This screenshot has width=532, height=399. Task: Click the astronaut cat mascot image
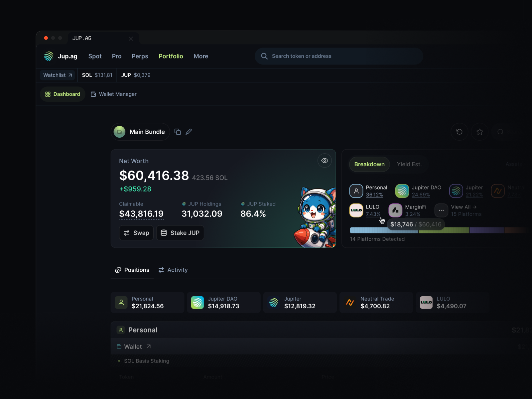pos(316,217)
